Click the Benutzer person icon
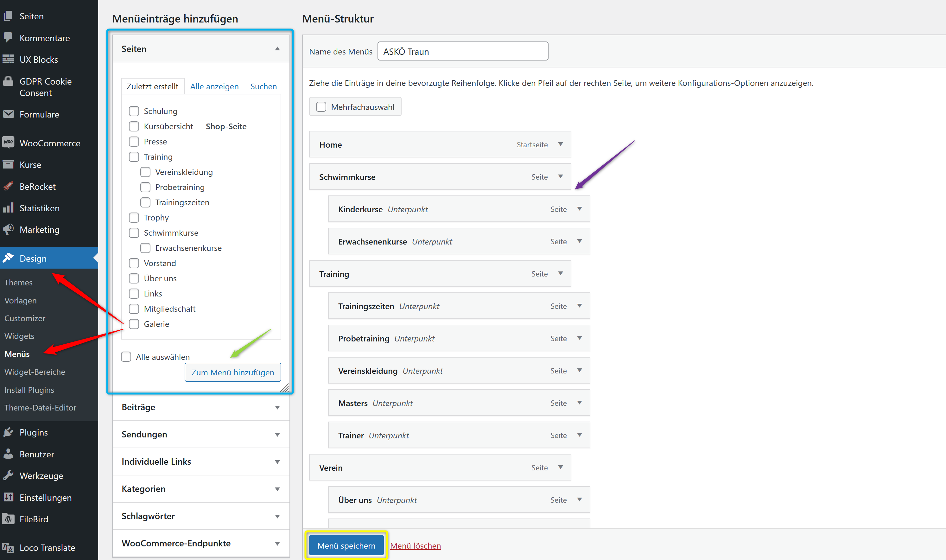Image resolution: width=946 pixels, height=560 pixels. coord(8,454)
